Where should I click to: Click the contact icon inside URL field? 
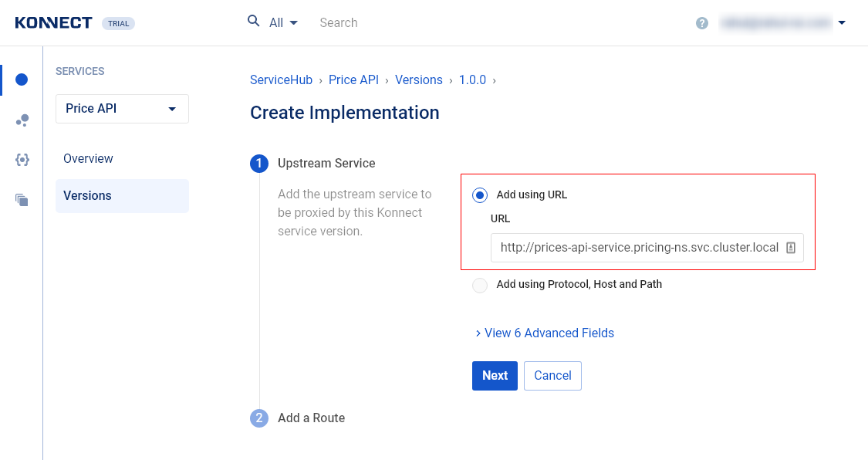(791, 248)
